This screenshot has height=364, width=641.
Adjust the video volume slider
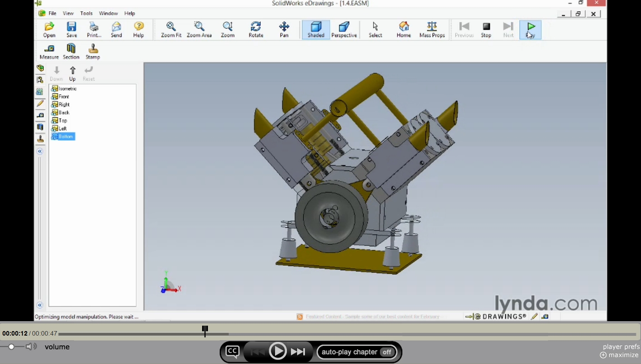coord(12,347)
